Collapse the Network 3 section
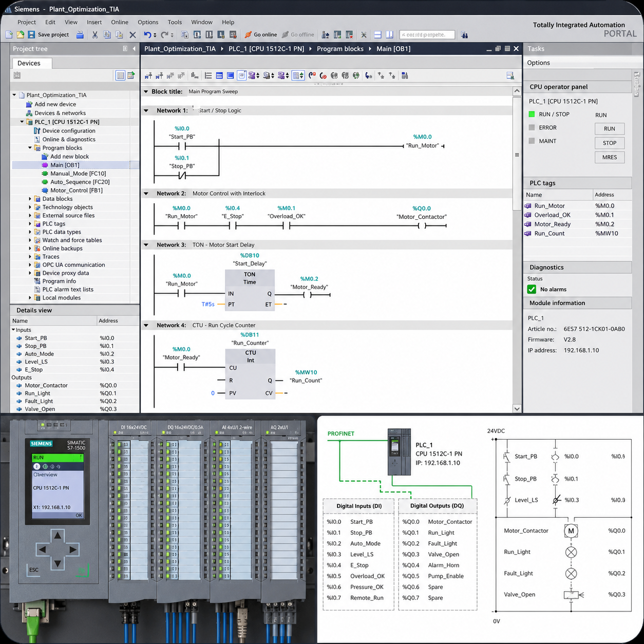644x644 pixels. (x=146, y=245)
